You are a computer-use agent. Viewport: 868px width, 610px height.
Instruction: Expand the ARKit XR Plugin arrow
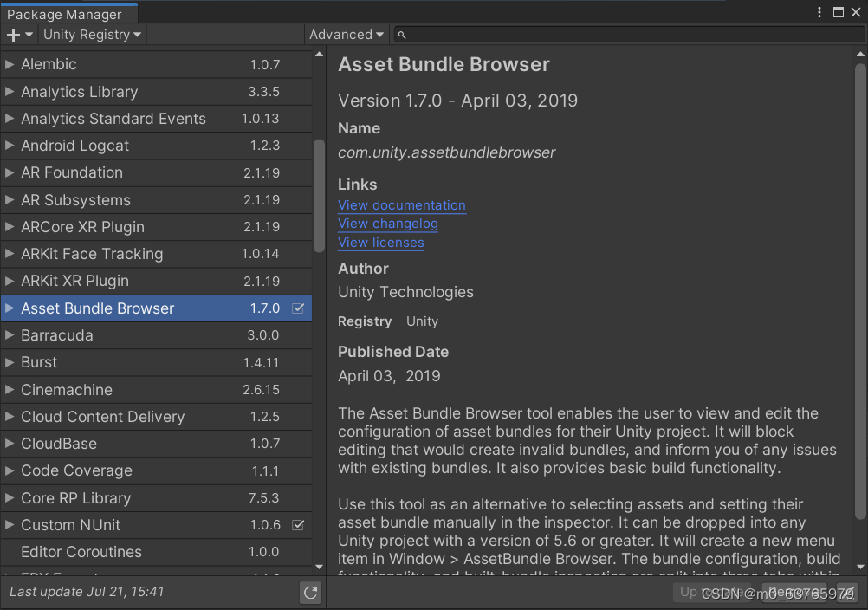coord(10,282)
